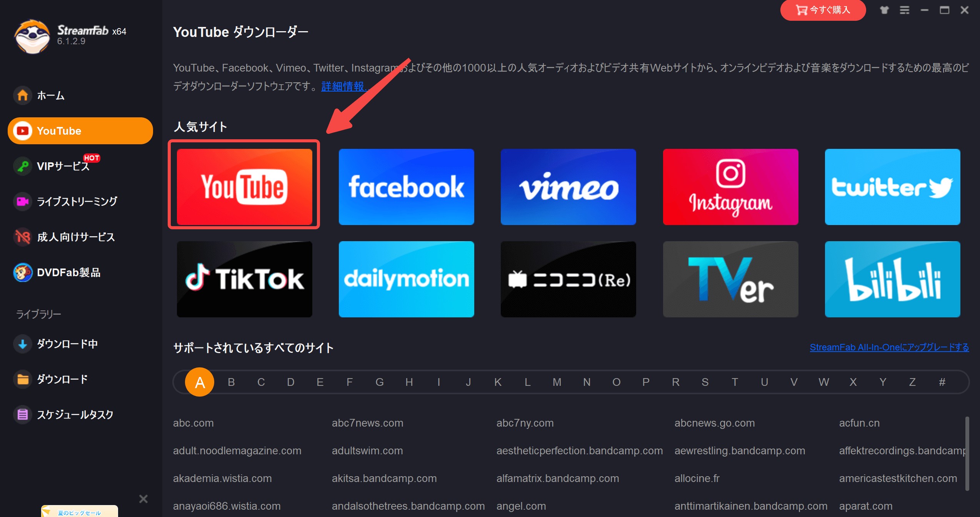The height and width of the screenshot is (517, 980).
Task: Select letter S in alphabet filter
Action: [x=705, y=382]
